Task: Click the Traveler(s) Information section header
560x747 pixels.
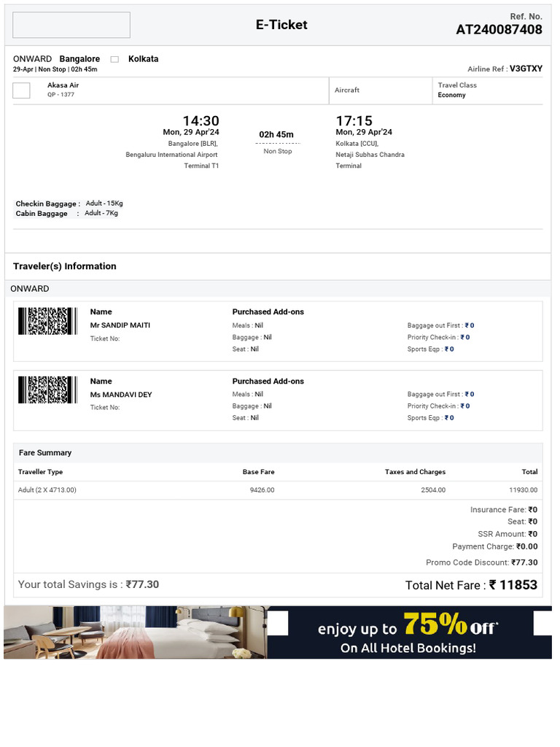Action: 65,266
